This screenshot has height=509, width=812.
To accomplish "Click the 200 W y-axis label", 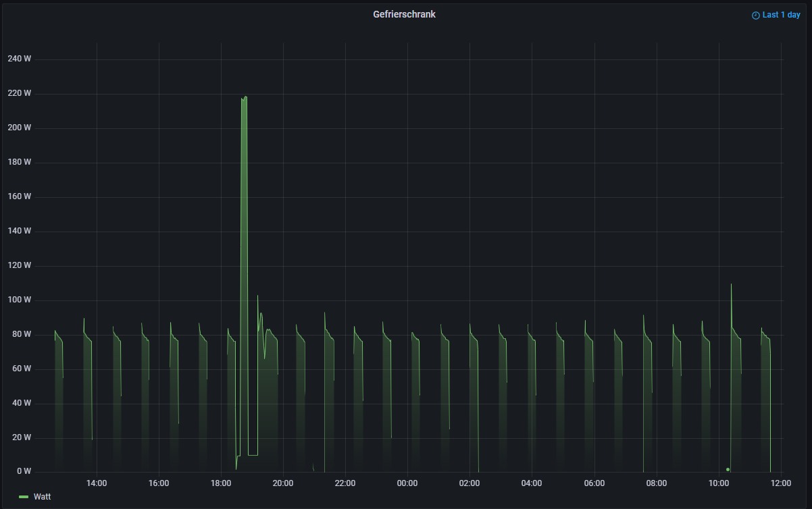I will click(19, 128).
